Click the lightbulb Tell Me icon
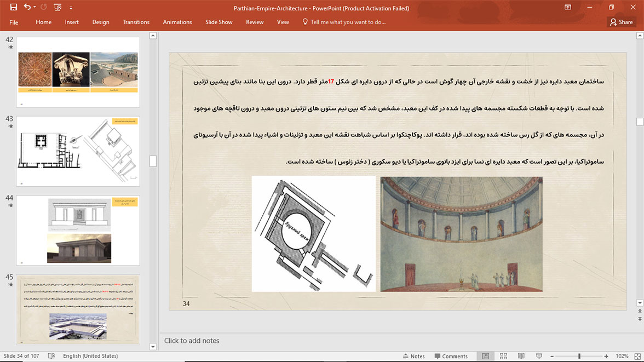This screenshot has height=362, width=644. coord(304,22)
